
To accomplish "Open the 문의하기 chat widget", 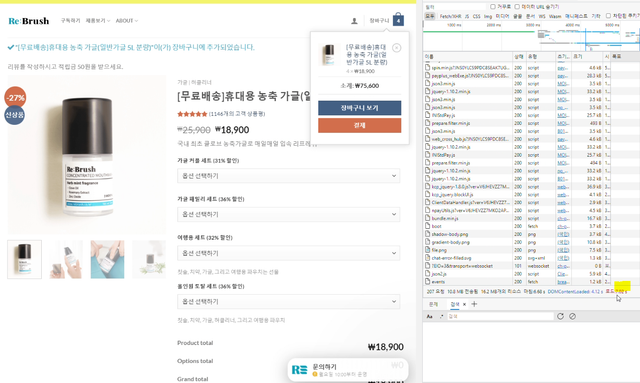I will point(348,370).
